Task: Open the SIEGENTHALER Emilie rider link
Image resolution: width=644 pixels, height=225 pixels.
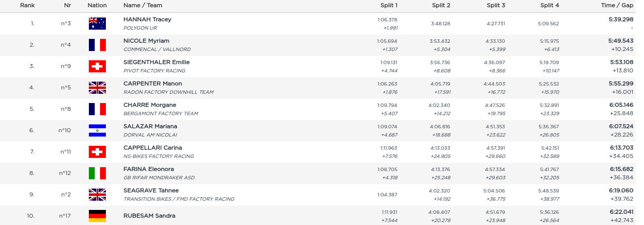Action: tap(156, 62)
